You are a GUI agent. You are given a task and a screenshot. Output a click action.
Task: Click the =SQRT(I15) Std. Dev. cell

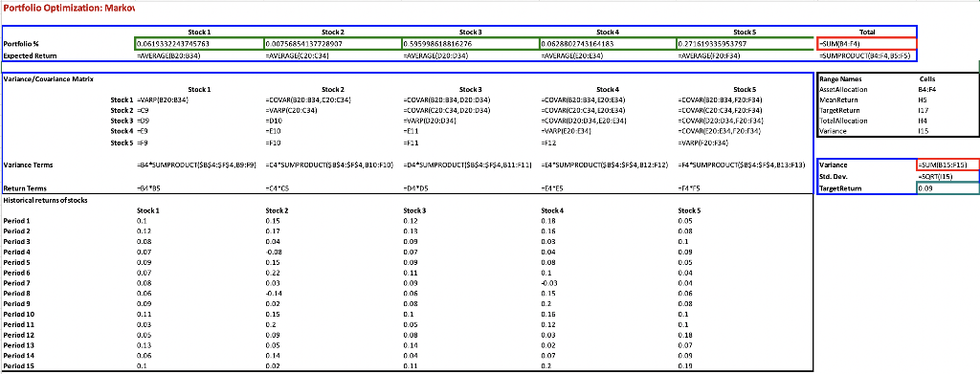click(x=936, y=176)
